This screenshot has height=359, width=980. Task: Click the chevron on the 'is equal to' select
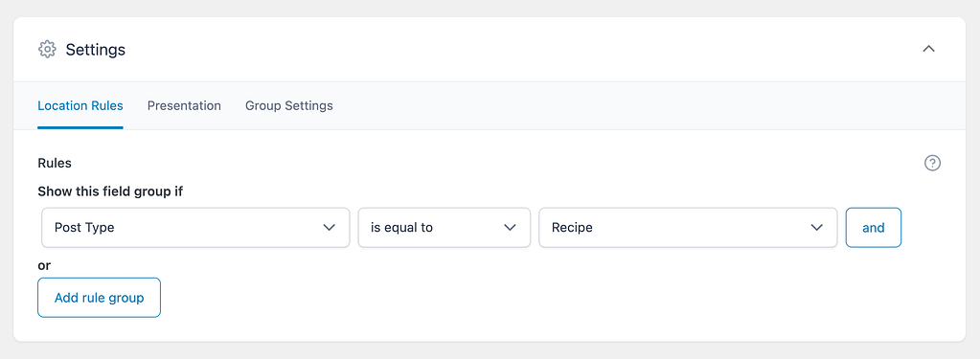pyautogui.click(x=510, y=227)
